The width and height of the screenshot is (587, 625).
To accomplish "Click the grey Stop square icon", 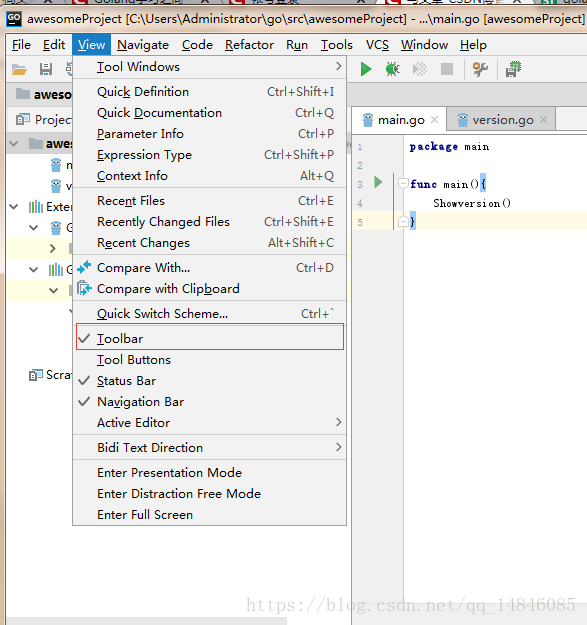I will click(447, 69).
